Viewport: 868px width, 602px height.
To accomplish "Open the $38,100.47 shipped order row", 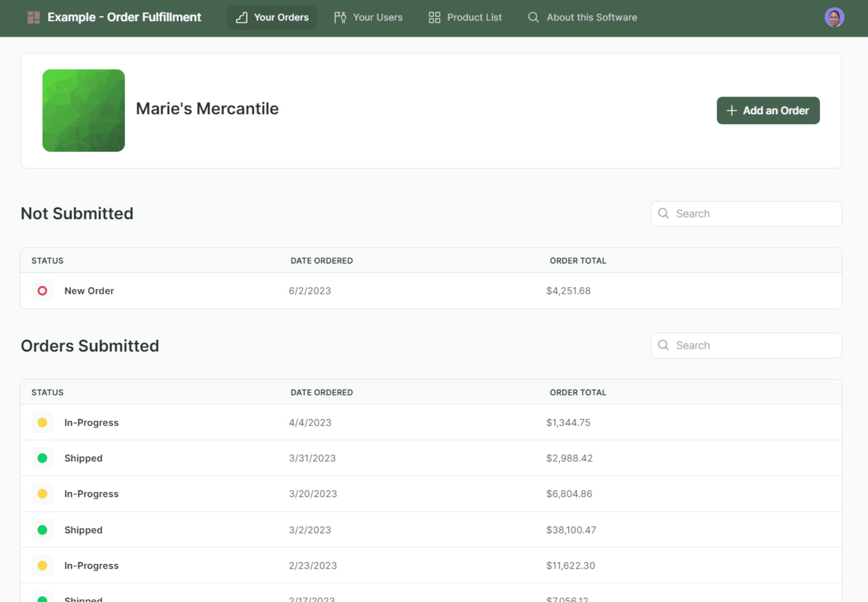I will tap(431, 530).
